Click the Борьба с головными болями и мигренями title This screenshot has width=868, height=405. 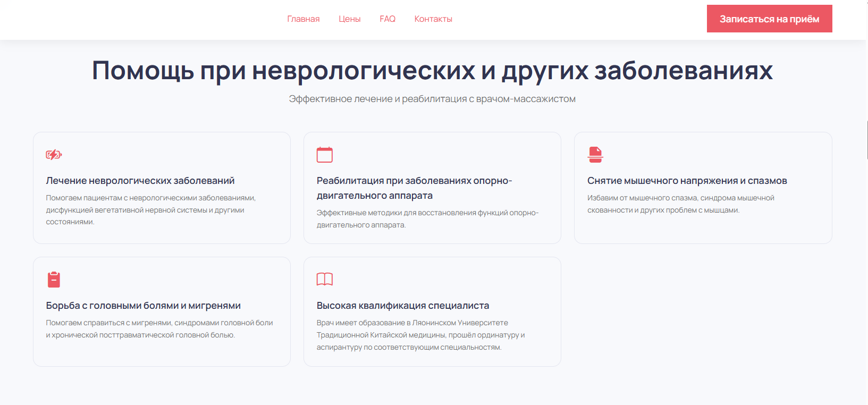click(143, 306)
